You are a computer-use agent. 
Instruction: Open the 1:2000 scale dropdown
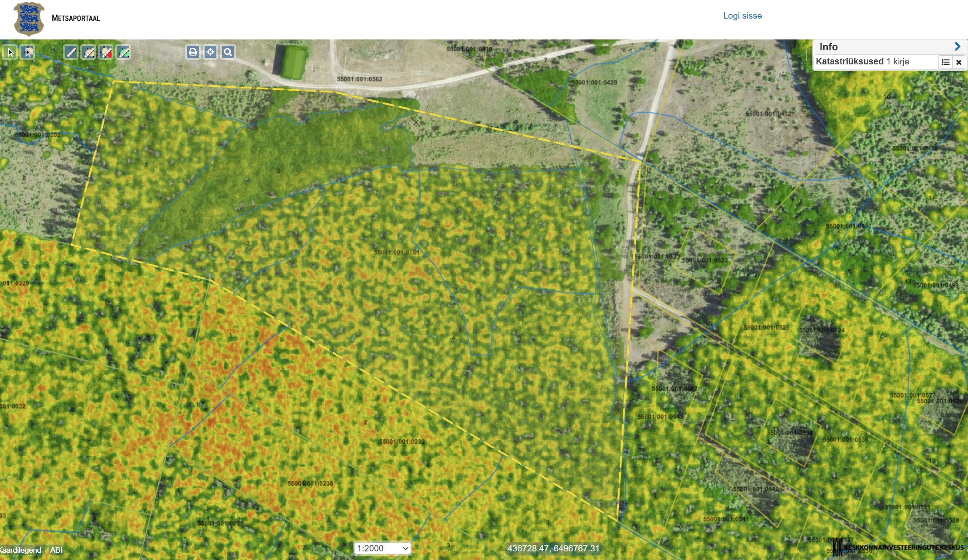(x=382, y=548)
